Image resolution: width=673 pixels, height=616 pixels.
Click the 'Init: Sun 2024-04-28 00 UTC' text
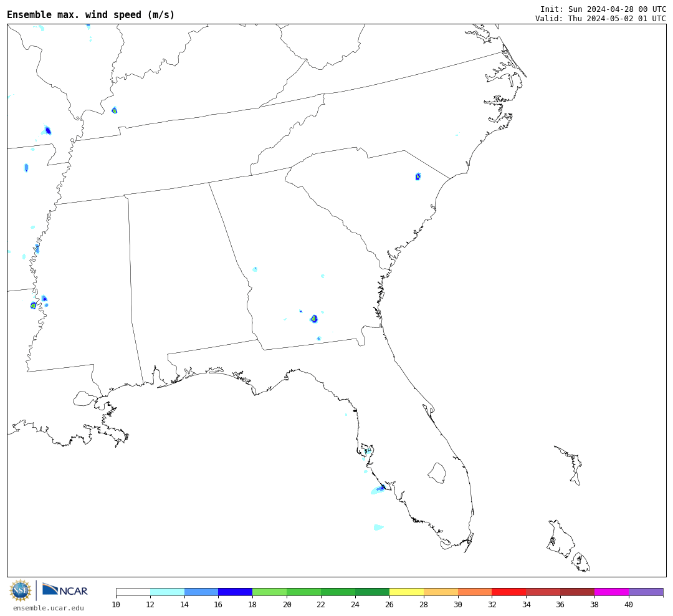(x=603, y=9)
